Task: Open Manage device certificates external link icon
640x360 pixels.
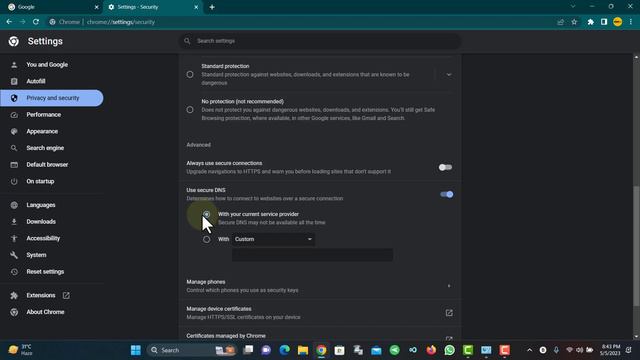Action: point(449,313)
